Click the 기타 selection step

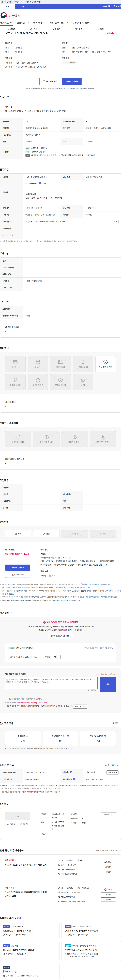pyautogui.click(x=103, y=534)
